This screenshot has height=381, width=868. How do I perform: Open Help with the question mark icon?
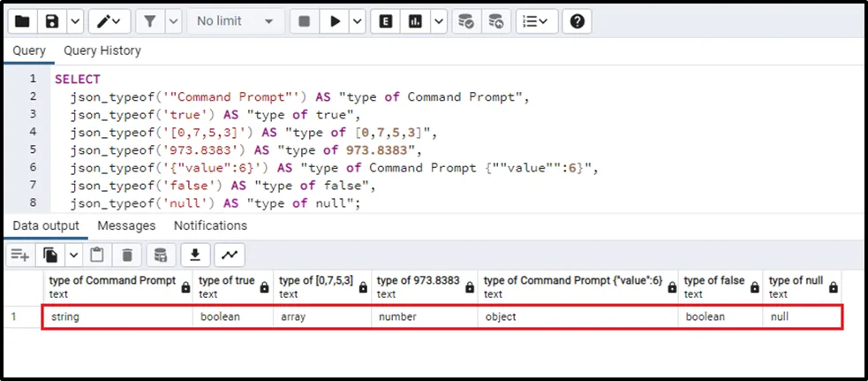pos(577,21)
